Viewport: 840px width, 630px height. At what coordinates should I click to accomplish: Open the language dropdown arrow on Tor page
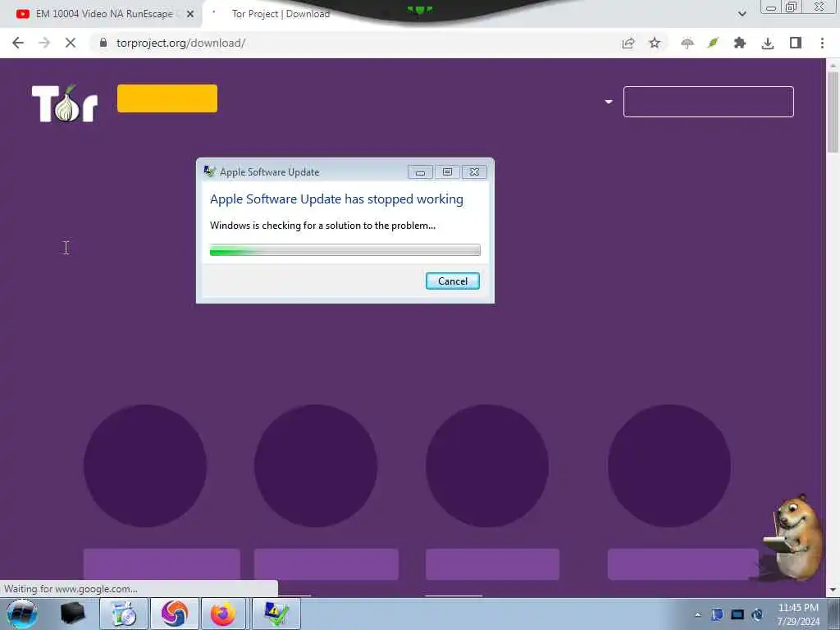tap(609, 101)
